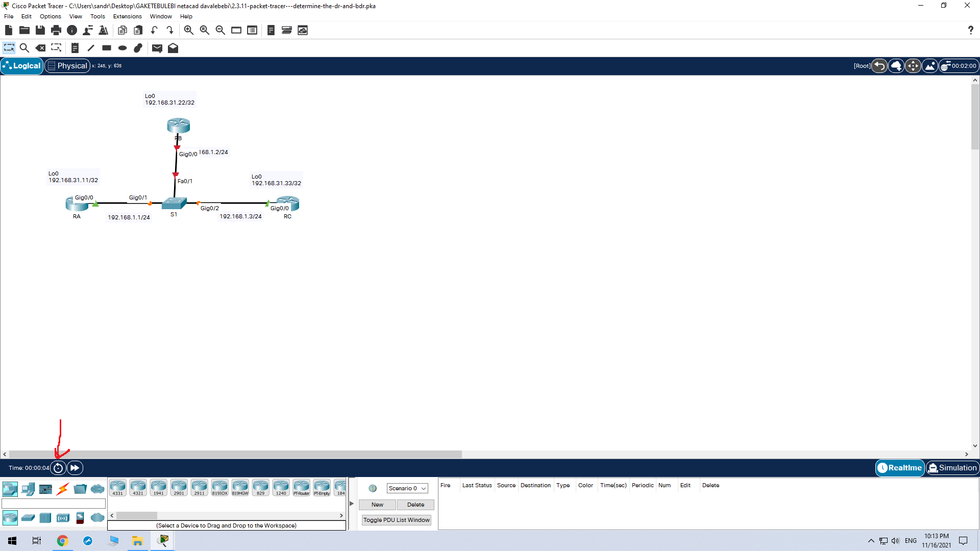Switch to the Physical workspace view
Screen dimensions: 980x551
tap(67, 66)
